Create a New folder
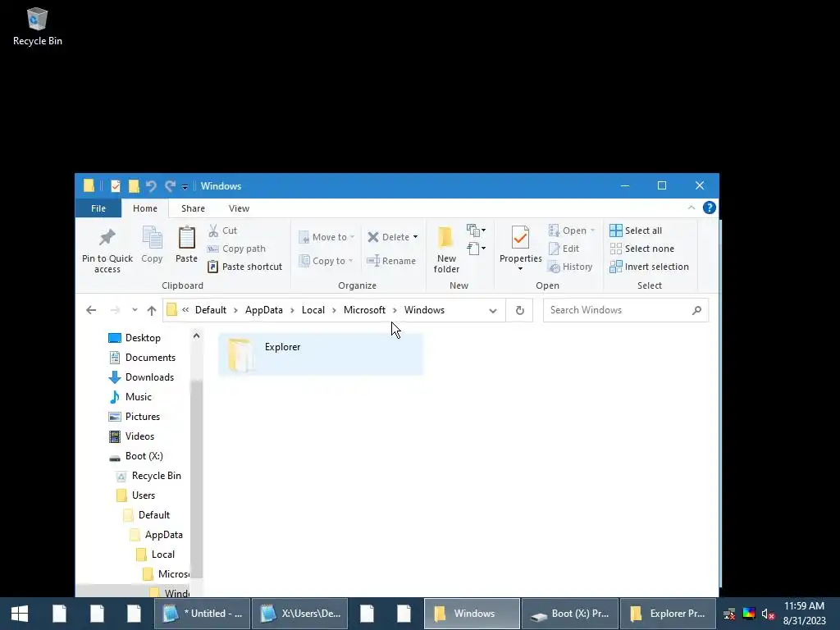 446,249
